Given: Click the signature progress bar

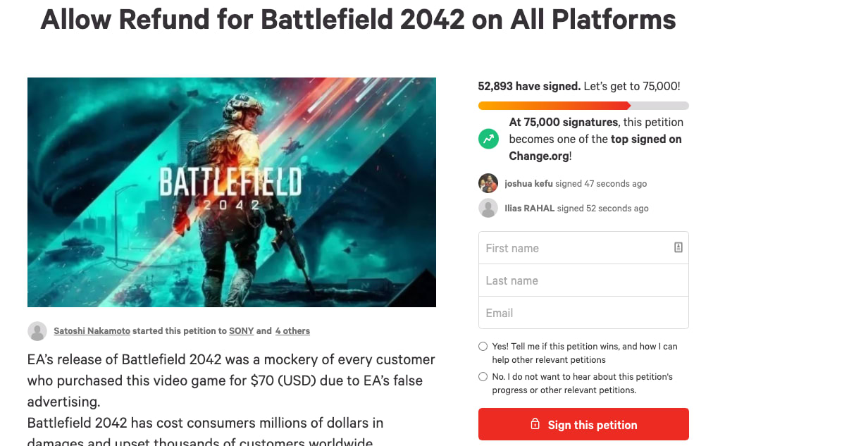Looking at the screenshot, I should coord(583,106).
